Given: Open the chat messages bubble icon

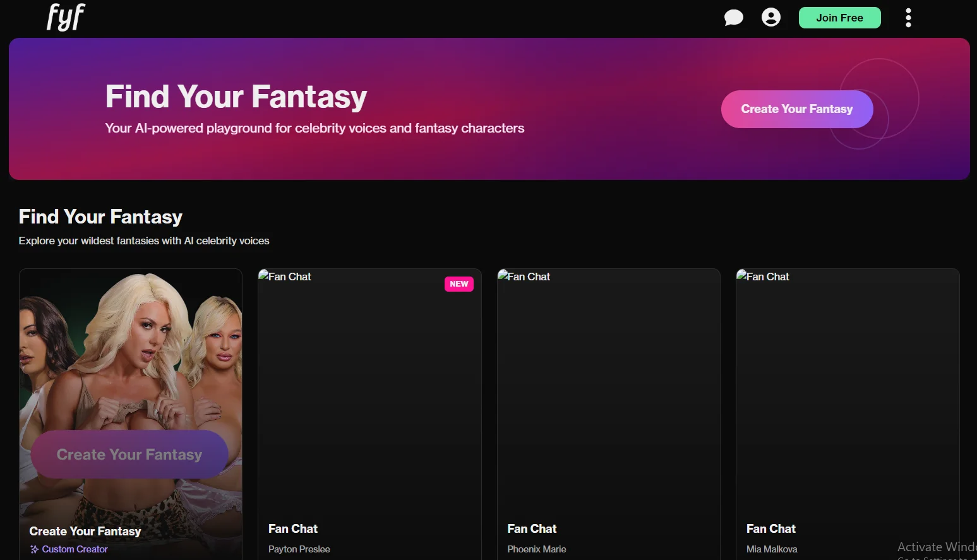Looking at the screenshot, I should click(733, 18).
